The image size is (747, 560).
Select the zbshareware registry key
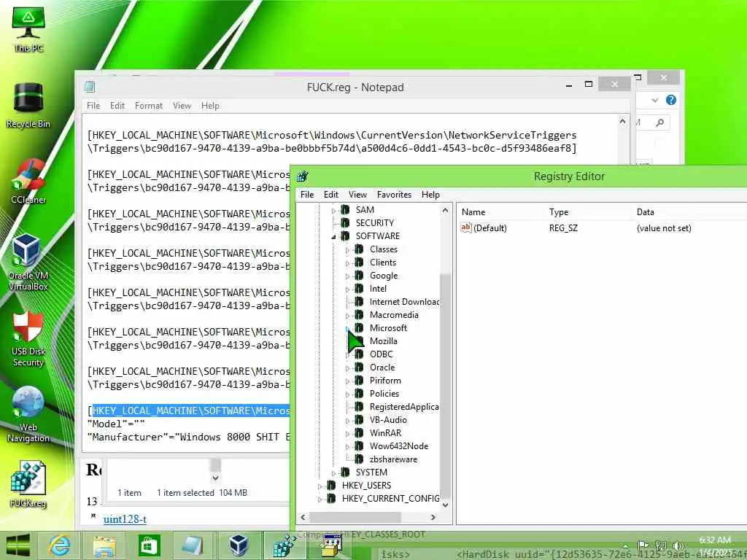pos(393,459)
